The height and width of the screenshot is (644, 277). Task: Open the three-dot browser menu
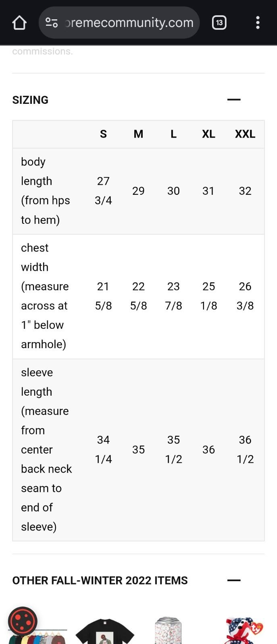coord(258,23)
